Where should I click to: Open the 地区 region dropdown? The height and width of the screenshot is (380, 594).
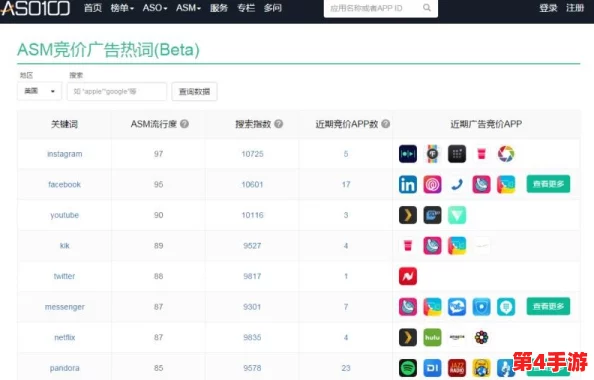39,91
